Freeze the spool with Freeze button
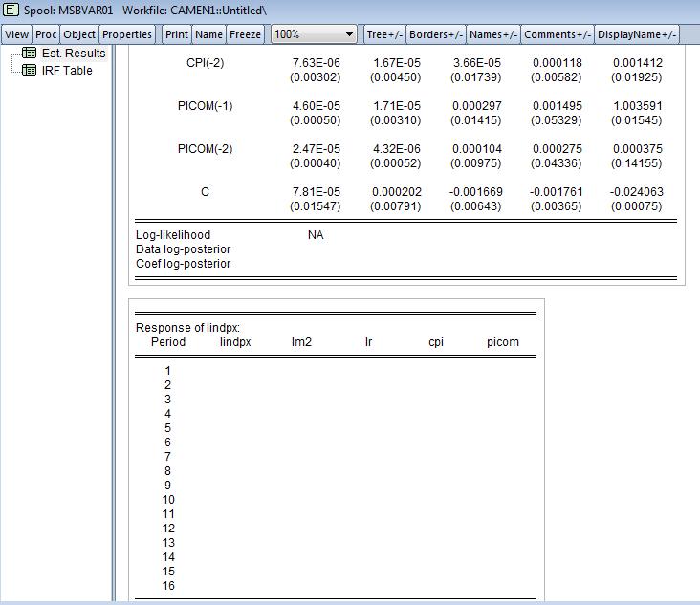Viewport: 700px width, 605px height. point(245,34)
